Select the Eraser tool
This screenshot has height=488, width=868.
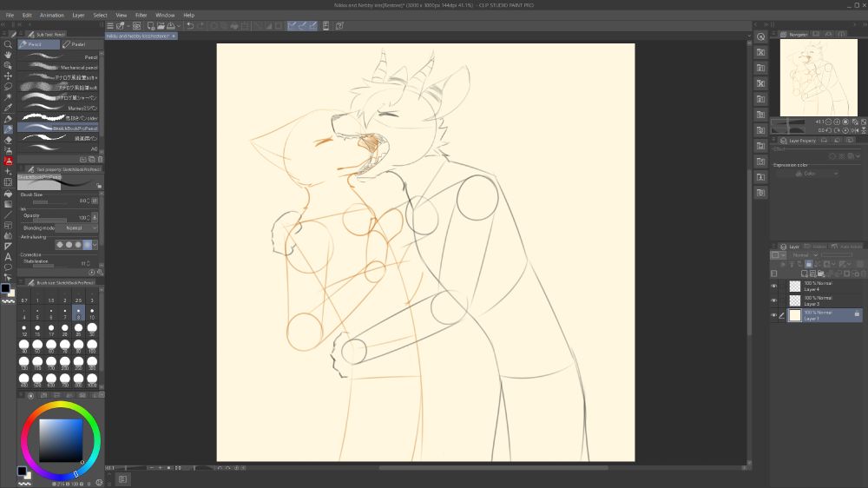[8, 140]
